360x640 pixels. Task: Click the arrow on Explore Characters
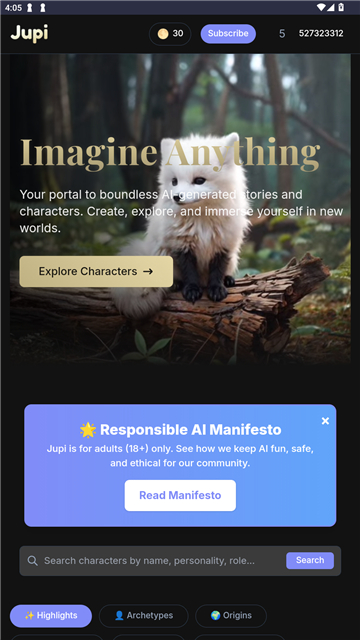(x=148, y=271)
